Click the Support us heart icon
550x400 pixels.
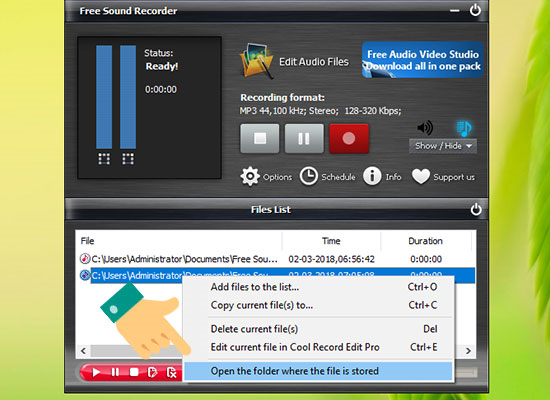coord(421,176)
